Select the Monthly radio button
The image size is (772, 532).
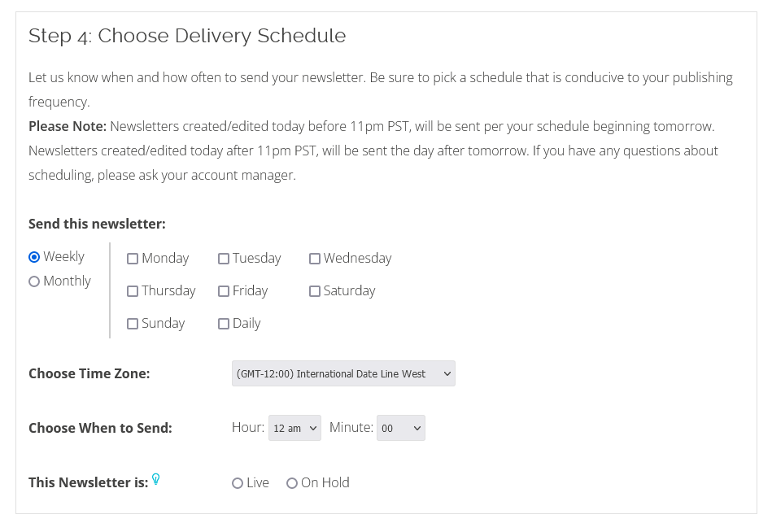coord(34,281)
